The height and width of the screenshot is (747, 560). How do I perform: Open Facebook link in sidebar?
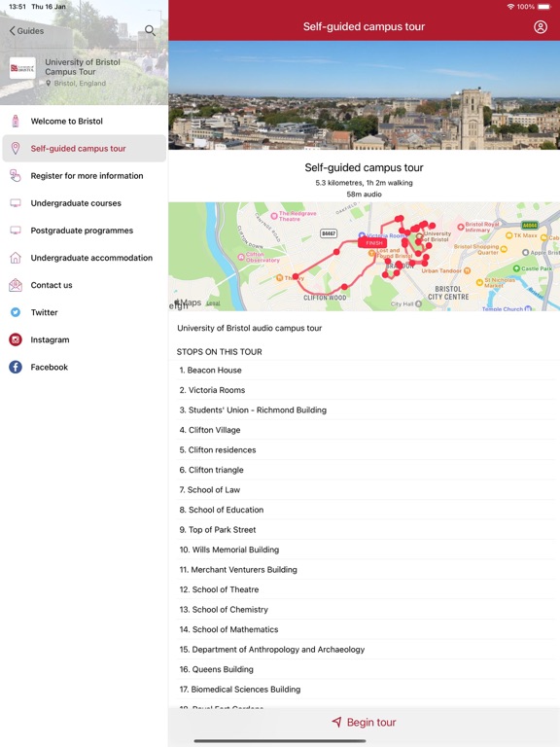[85, 368]
